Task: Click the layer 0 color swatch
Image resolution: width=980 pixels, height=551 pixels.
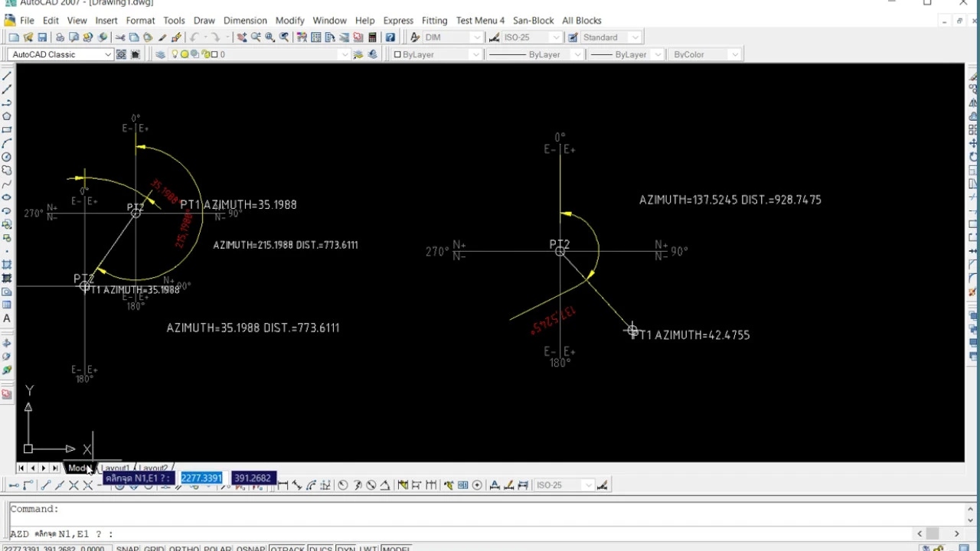Action: pyautogui.click(x=214, y=54)
